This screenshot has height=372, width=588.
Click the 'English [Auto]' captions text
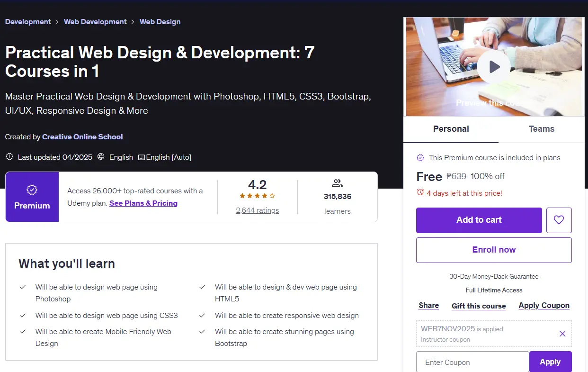169,157
